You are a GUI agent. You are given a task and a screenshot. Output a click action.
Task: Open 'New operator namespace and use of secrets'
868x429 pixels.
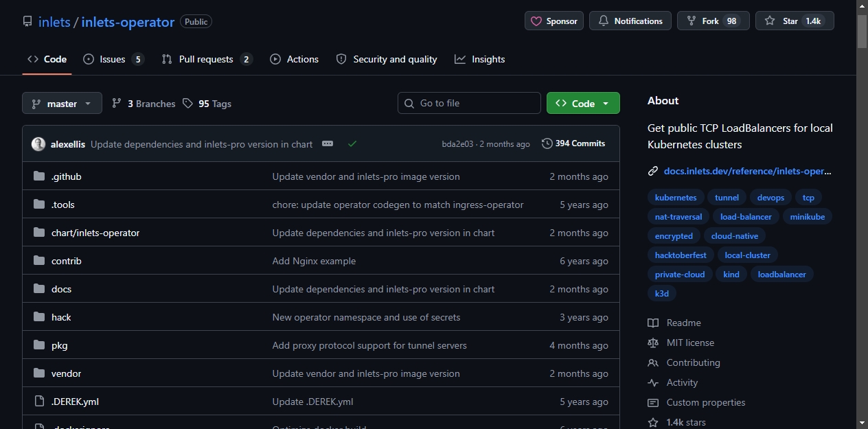pos(366,317)
